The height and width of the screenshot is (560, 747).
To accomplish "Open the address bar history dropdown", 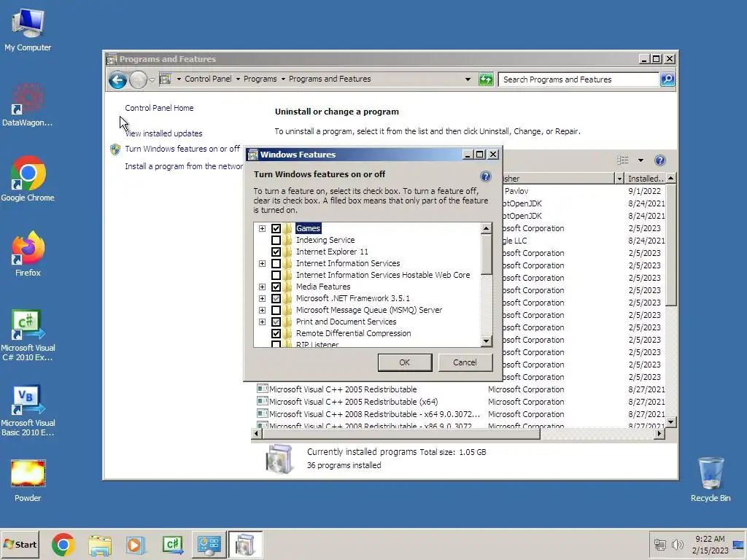I will click(468, 79).
